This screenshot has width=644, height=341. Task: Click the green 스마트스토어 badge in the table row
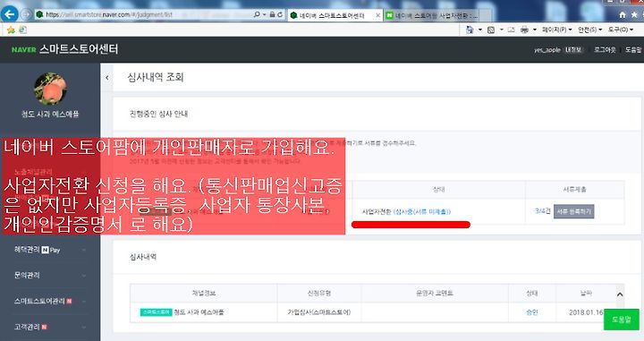(x=156, y=312)
